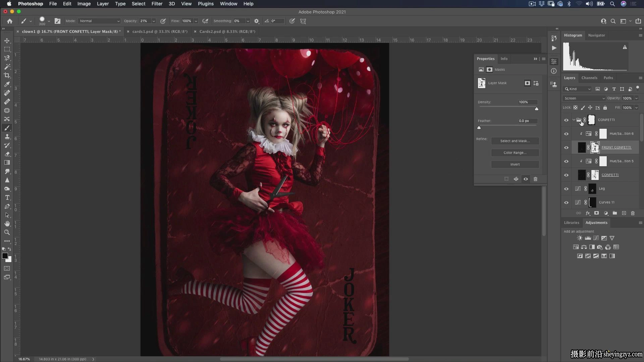Select the Pen tool

[x=7, y=206]
